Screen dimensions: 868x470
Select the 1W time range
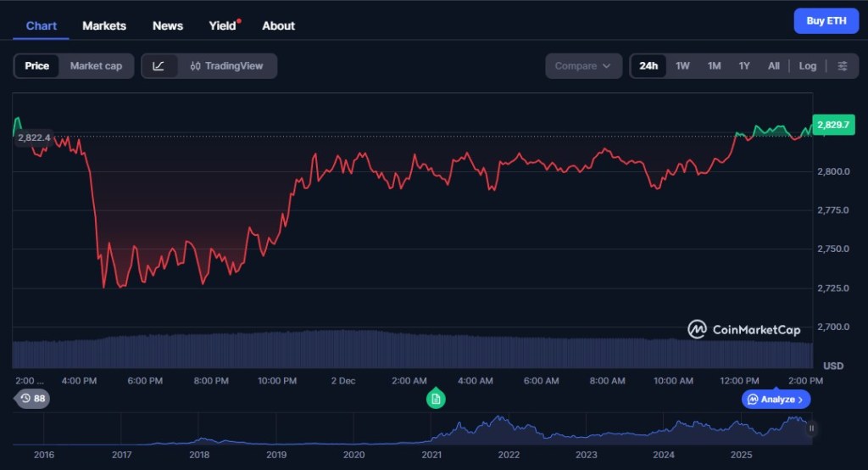[682, 66]
